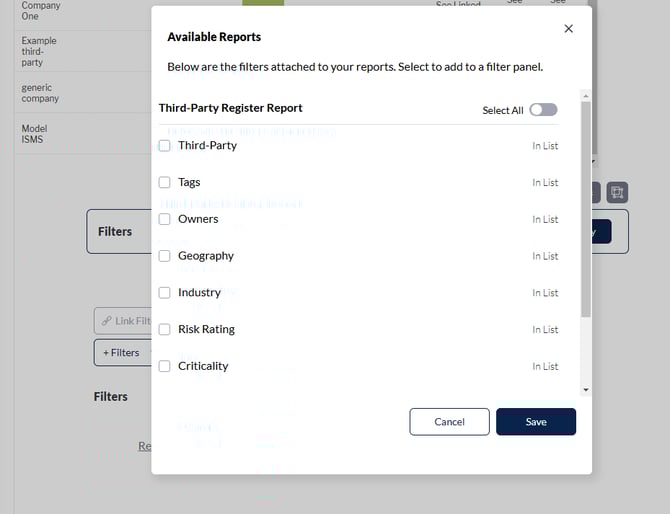Open the + Filters button
Image resolution: width=670 pixels, height=514 pixels.
121,352
